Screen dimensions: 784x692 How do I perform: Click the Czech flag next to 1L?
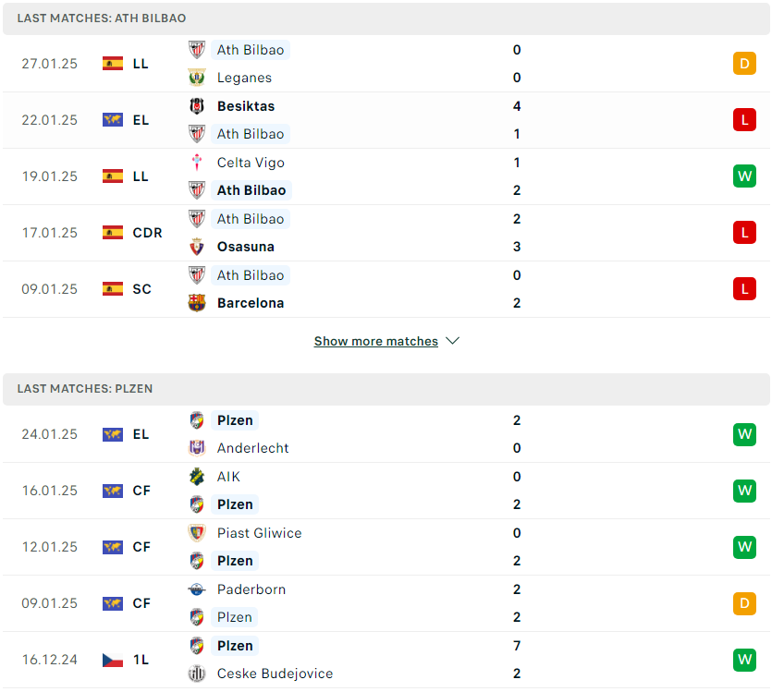click(x=113, y=660)
